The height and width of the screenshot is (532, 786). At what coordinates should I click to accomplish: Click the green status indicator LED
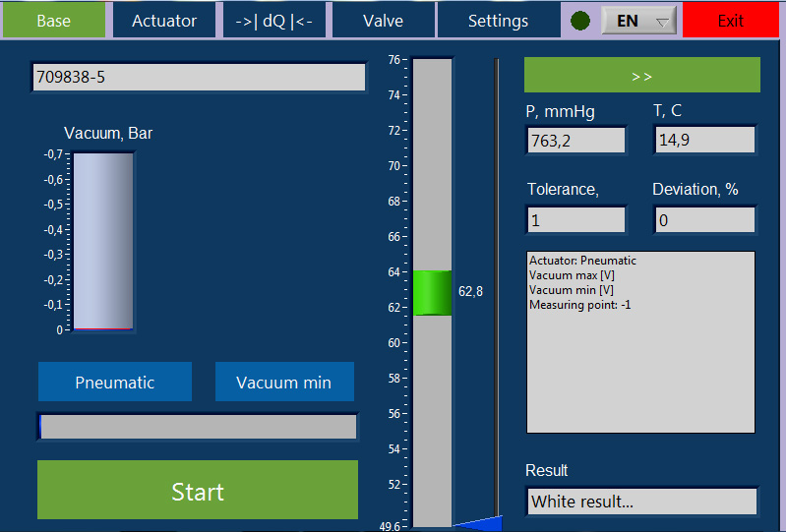coord(580,21)
